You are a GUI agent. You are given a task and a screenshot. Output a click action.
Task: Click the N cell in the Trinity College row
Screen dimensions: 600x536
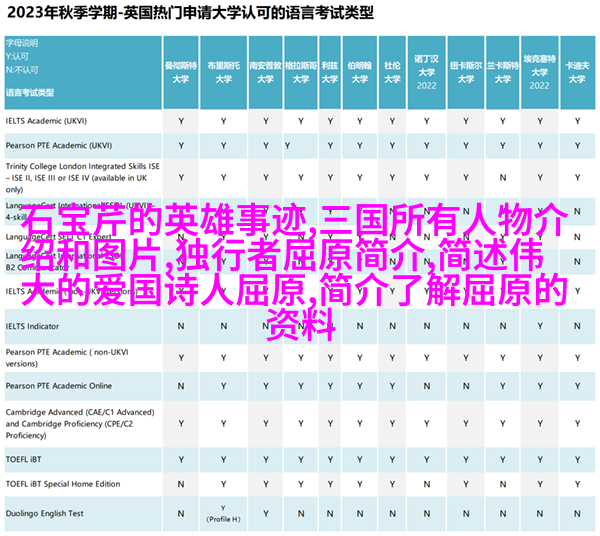coord(502,178)
